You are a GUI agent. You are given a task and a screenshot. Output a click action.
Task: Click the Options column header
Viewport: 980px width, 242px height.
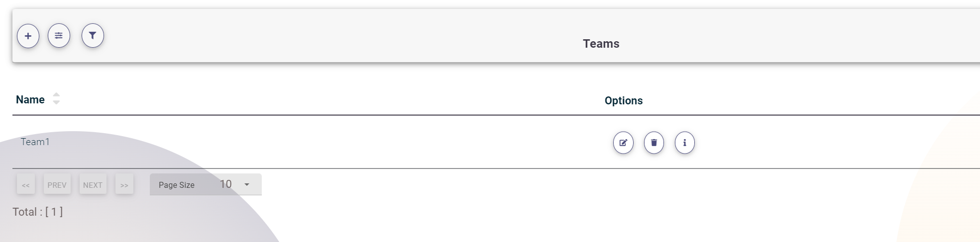pyautogui.click(x=624, y=100)
